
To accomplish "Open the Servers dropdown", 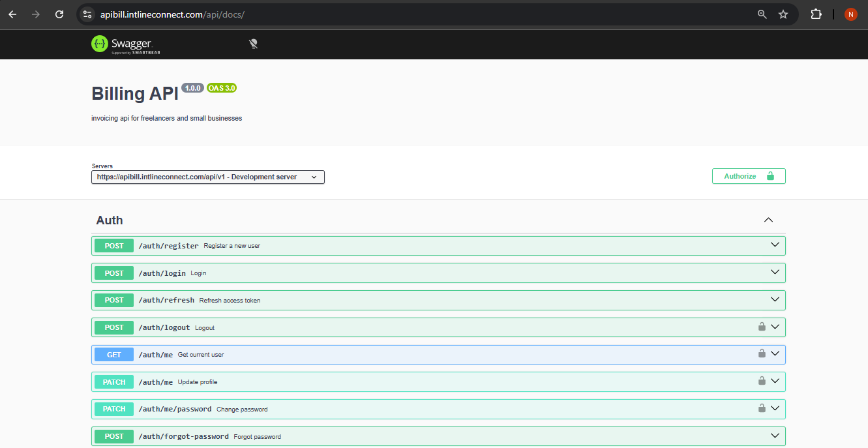I will point(207,177).
